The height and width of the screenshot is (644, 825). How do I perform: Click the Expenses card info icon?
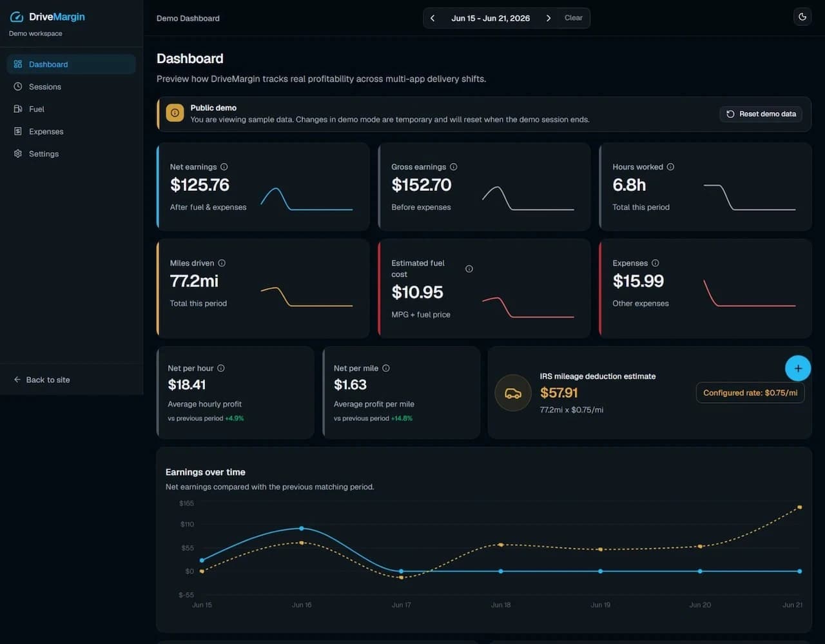pyautogui.click(x=655, y=263)
